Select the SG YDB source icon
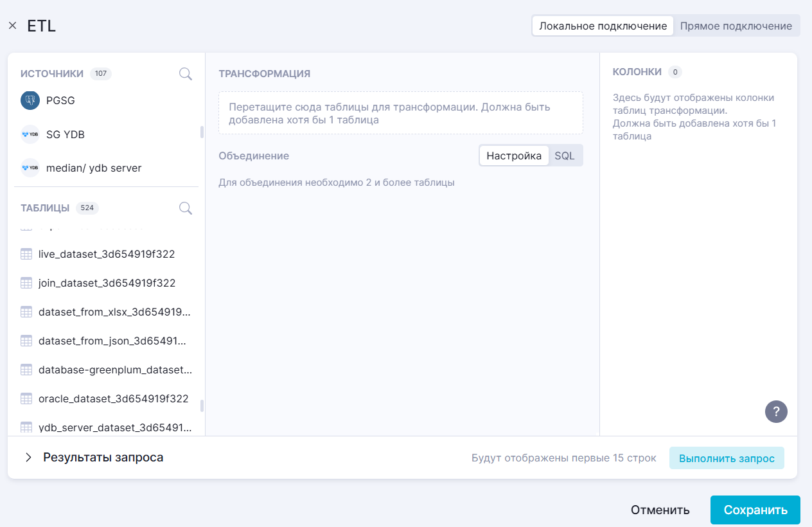Image resolution: width=812 pixels, height=527 pixels. point(30,134)
